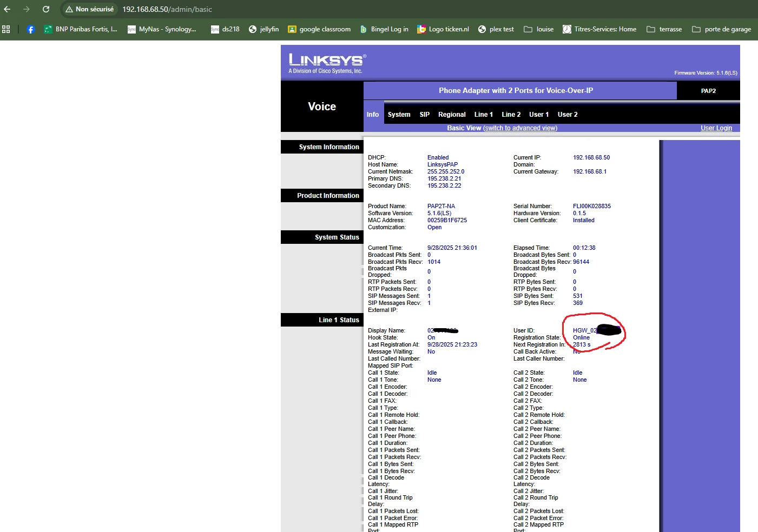This screenshot has height=532, width=758.
Task: Open the jellyfin bookmark
Action: tap(263, 29)
